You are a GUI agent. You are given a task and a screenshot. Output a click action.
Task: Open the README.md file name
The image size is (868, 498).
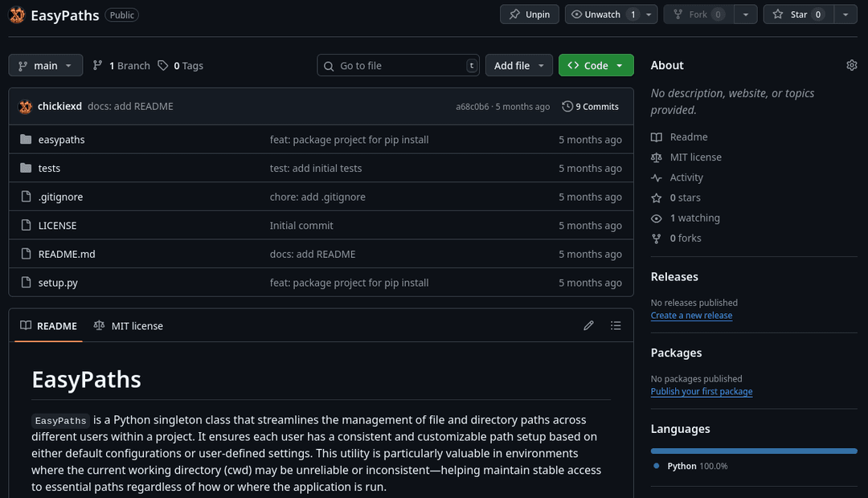click(67, 254)
